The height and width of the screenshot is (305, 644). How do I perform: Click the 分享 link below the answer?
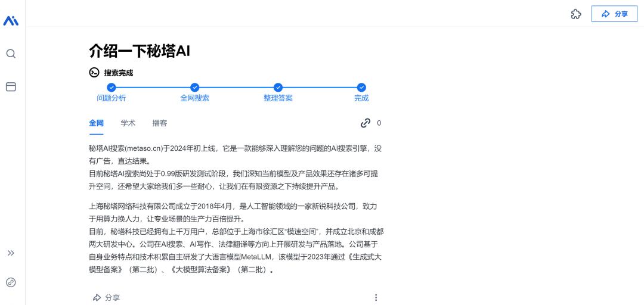click(106, 298)
